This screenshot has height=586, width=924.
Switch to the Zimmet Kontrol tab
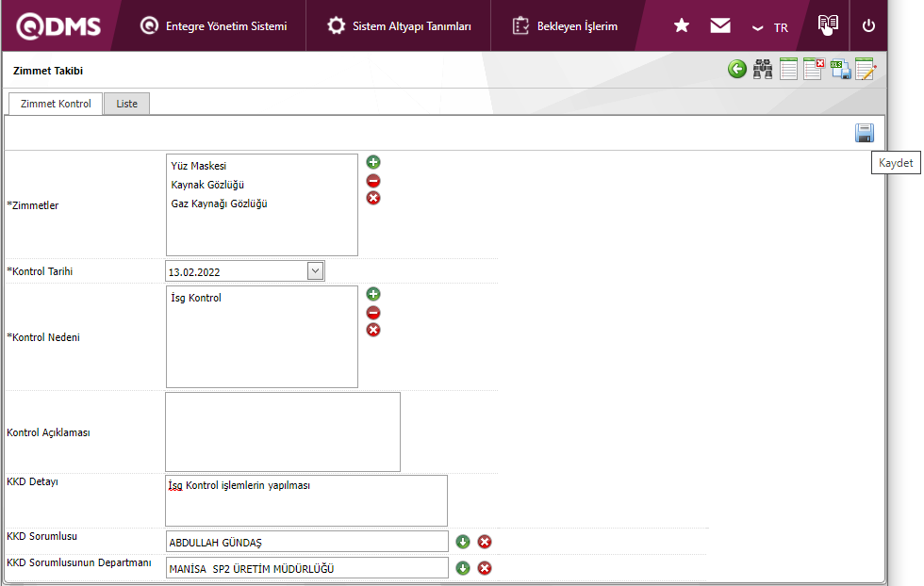coord(56,104)
